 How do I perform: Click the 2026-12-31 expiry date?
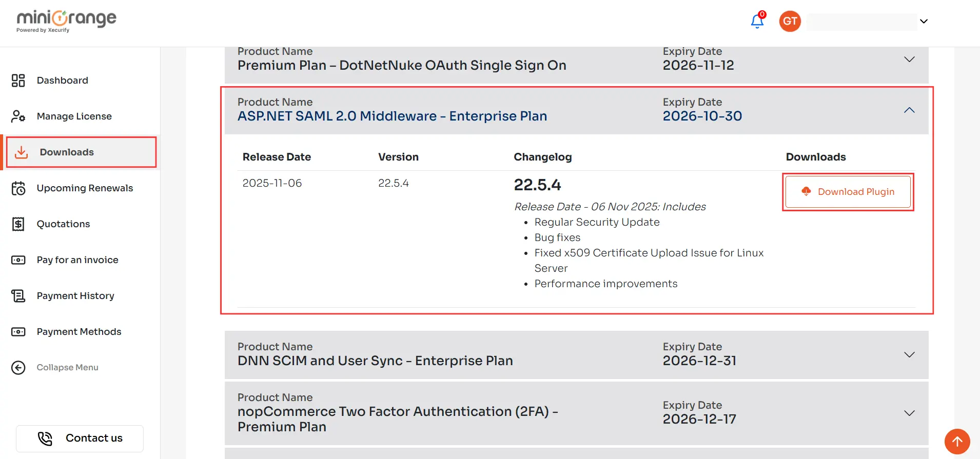tap(699, 361)
